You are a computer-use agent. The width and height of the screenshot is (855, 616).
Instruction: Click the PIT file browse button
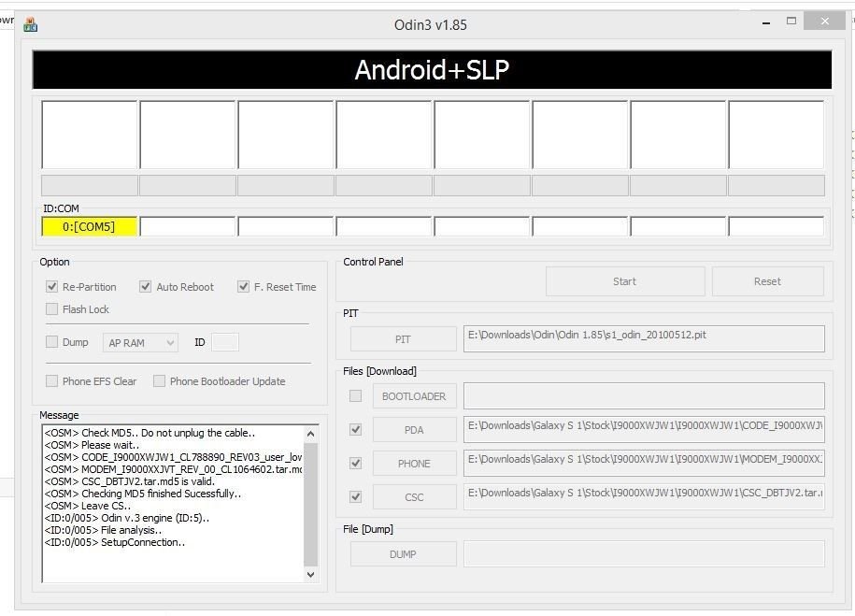(x=403, y=339)
